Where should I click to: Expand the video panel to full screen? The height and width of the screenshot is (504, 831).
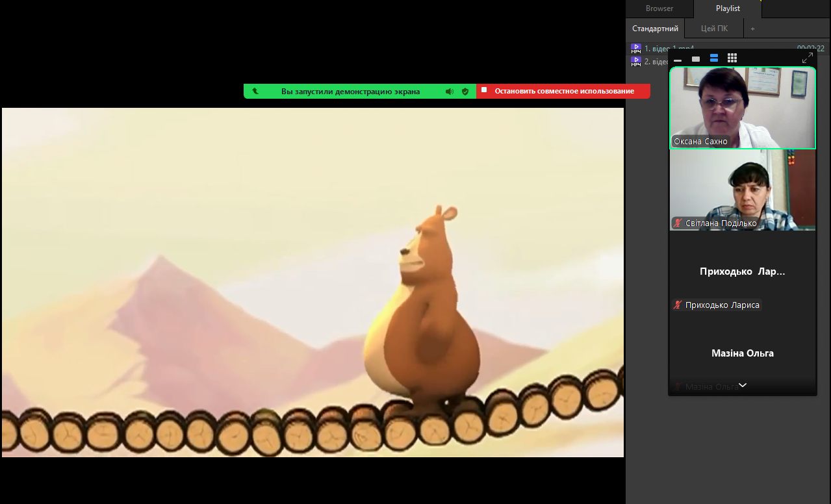(x=807, y=58)
